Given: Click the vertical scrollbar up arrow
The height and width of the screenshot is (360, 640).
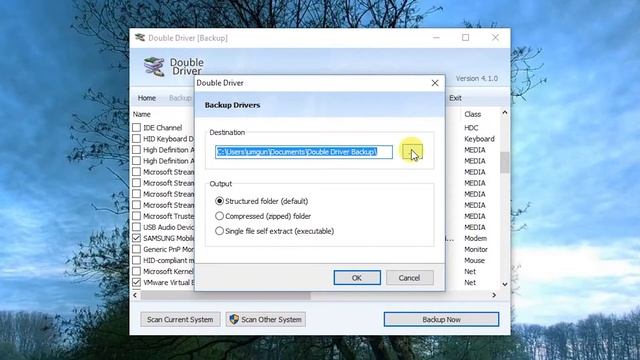Looking at the screenshot, I should point(505,113).
